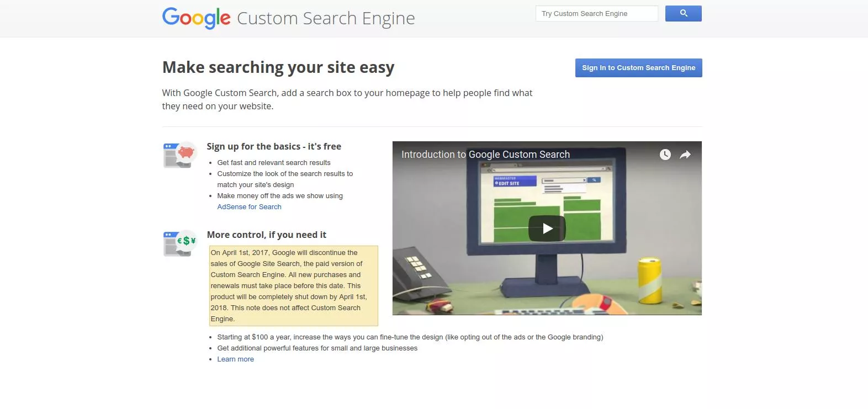
Task: Click the yellow April 1st, 2017 discontinuation notice
Action: (x=293, y=286)
